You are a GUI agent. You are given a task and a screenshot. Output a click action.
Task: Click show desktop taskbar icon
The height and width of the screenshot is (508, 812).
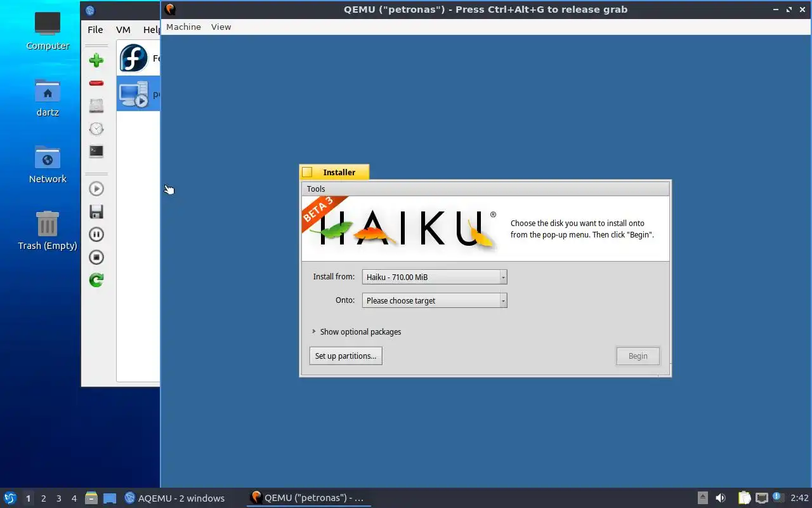(x=109, y=498)
